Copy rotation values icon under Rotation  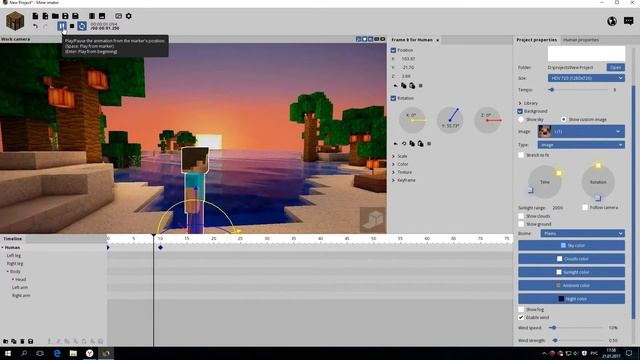(x=412, y=144)
